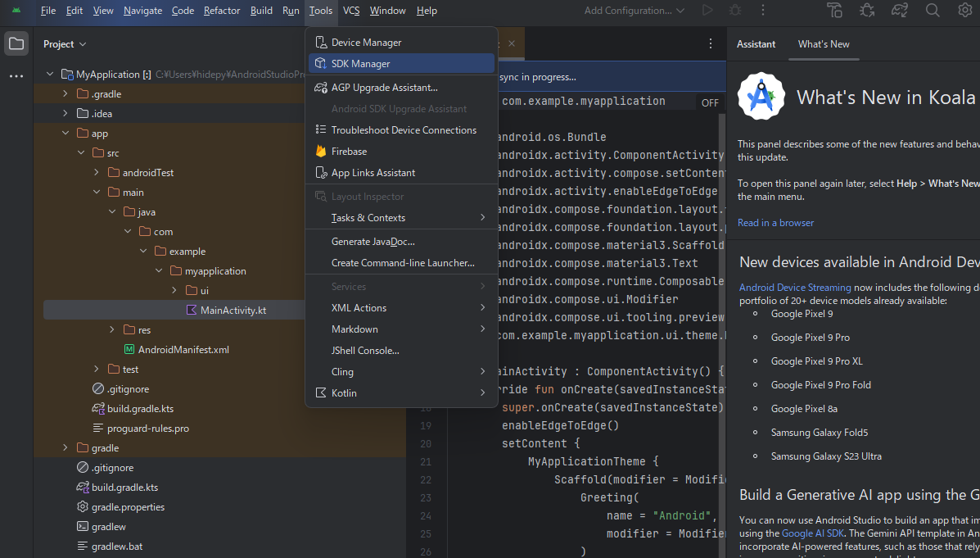Open the More Actions vertical dots in toolbar
980x558 pixels.
762,10
